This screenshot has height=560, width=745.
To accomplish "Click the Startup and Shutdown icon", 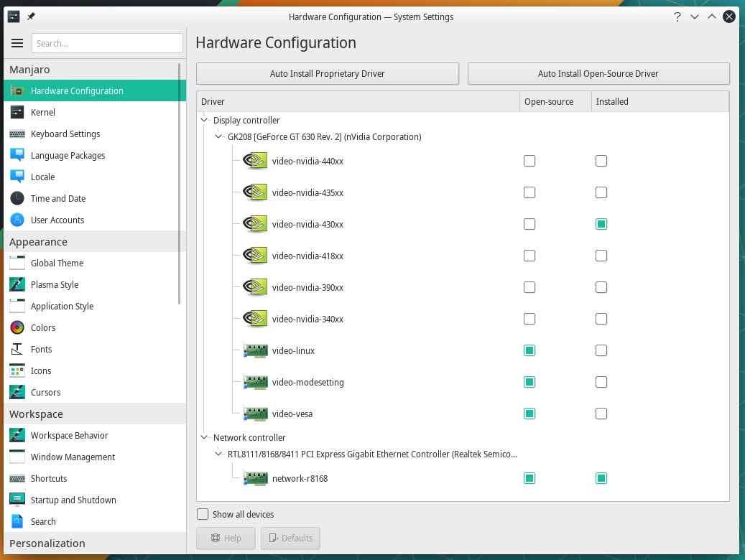I will pos(17,500).
